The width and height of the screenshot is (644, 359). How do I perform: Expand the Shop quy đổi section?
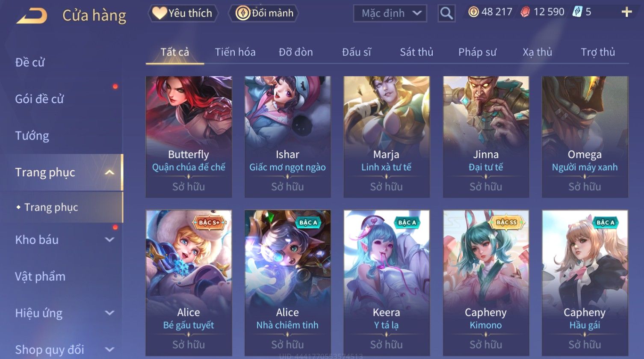[x=109, y=350]
